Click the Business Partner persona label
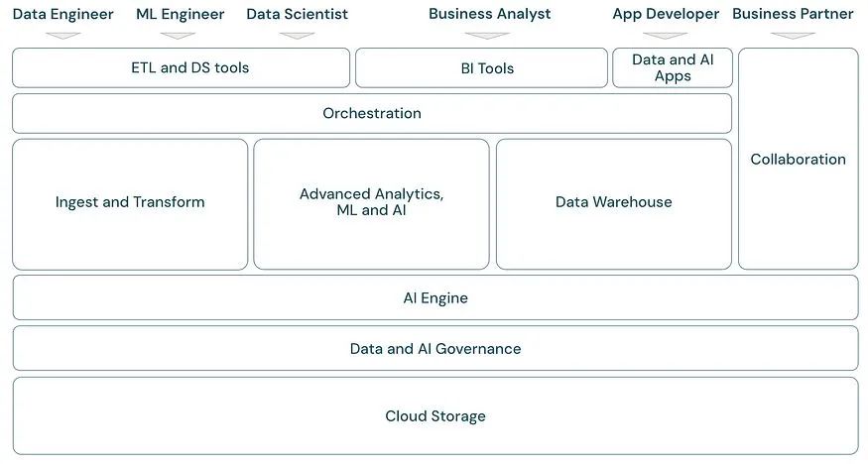The width and height of the screenshot is (868, 464). click(793, 14)
